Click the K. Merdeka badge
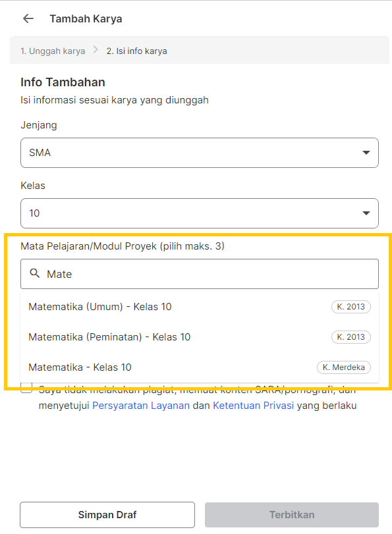 point(344,367)
